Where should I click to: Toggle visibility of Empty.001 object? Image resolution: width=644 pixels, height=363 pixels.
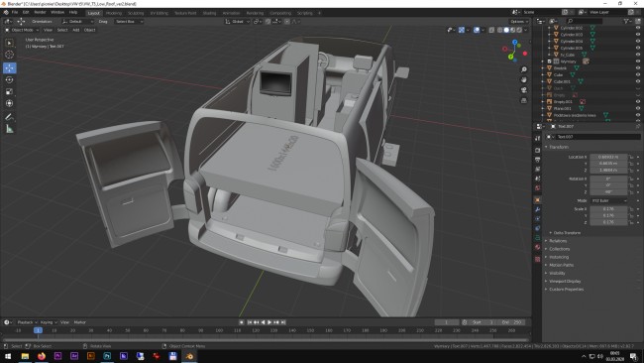coord(638,101)
